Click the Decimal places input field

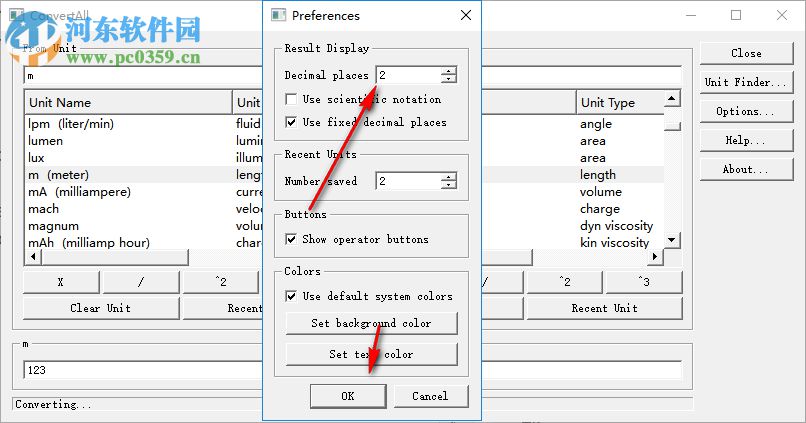click(407, 75)
